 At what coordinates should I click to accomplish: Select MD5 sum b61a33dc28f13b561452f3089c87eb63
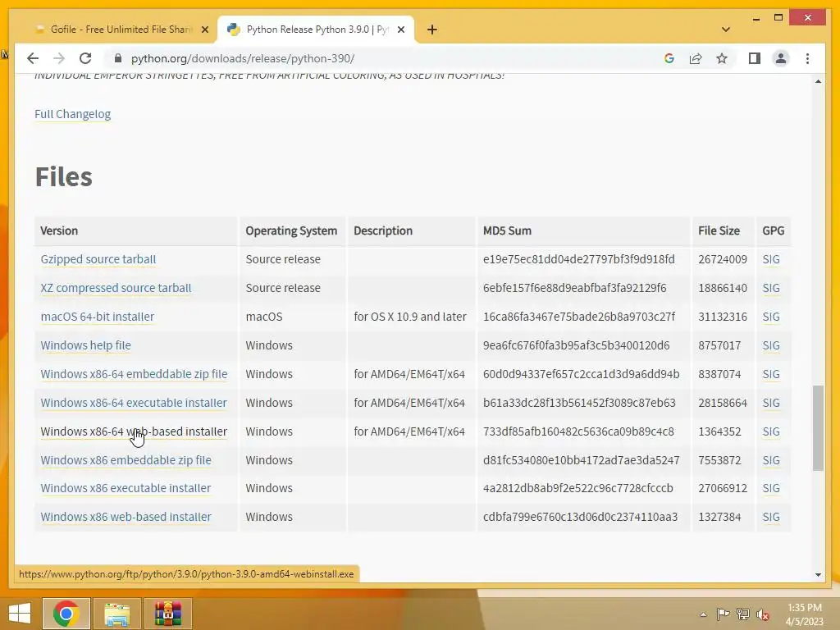tap(579, 403)
